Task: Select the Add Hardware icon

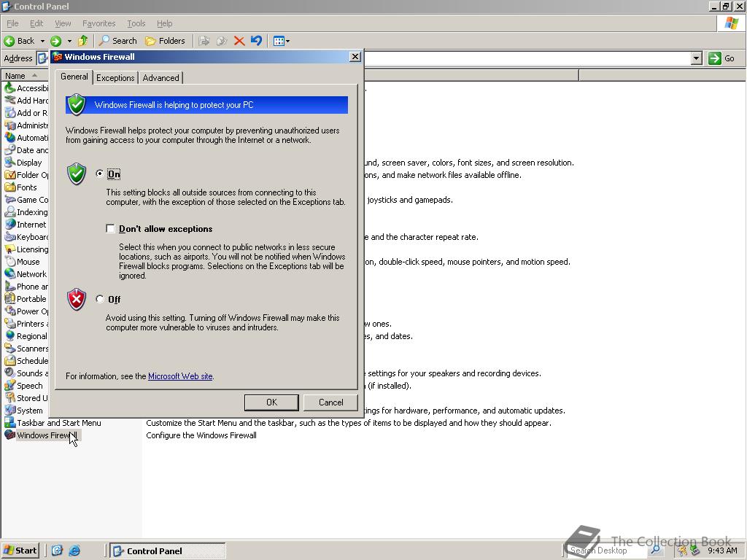Action: click(10, 101)
